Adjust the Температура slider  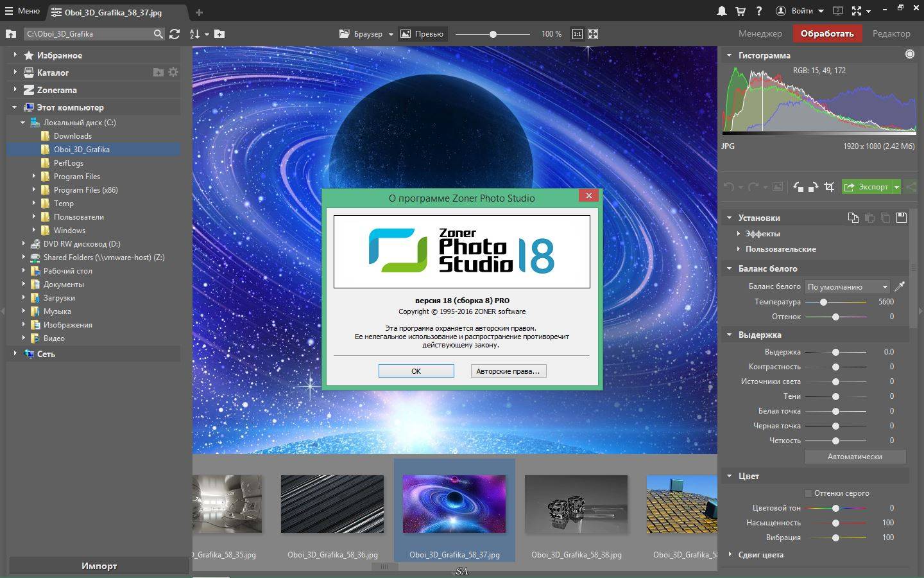tap(835, 302)
